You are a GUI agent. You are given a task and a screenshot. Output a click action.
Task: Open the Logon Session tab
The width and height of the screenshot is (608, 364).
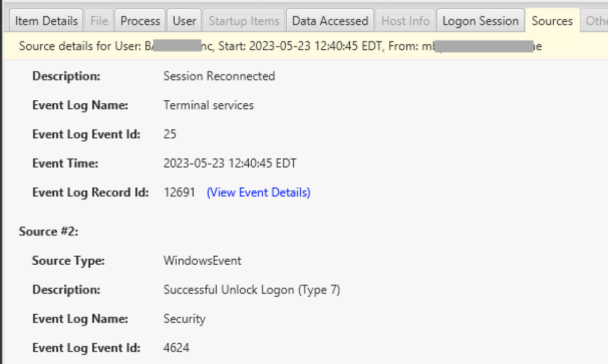pos(480,20)
